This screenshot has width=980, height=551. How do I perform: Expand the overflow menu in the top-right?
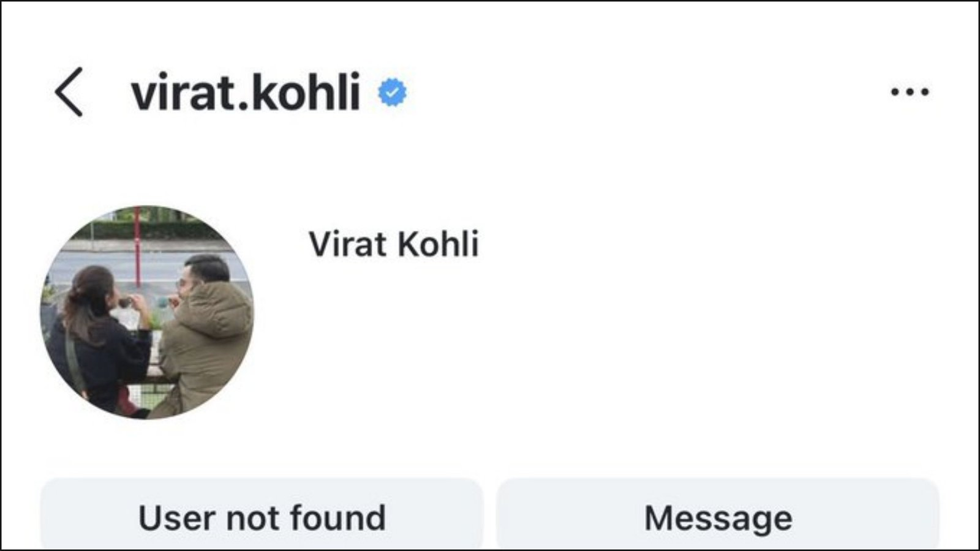click(910, 92)
